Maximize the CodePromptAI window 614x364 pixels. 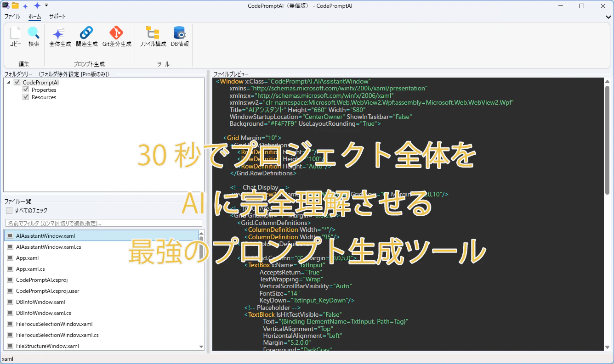[x=582, y=6]
